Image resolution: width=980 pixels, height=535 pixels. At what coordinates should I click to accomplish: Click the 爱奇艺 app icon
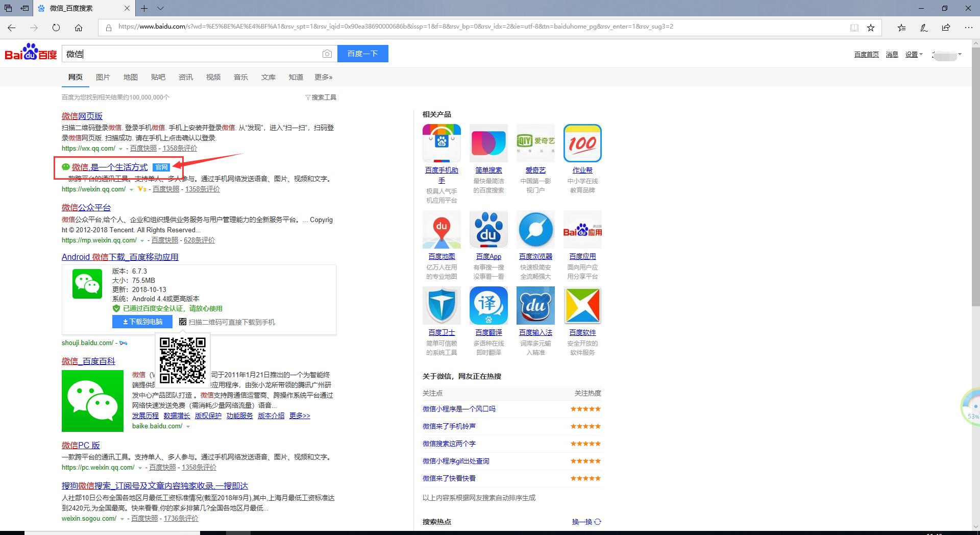(x=535, y=143)
